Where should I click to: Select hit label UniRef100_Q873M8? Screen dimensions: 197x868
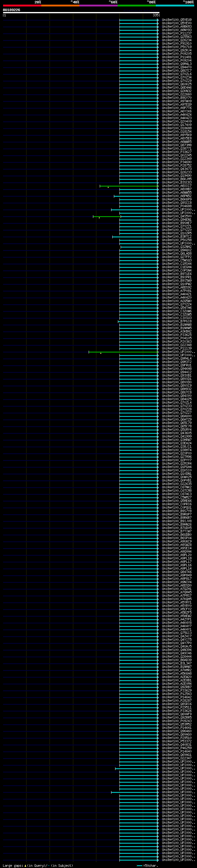[177, 145]
